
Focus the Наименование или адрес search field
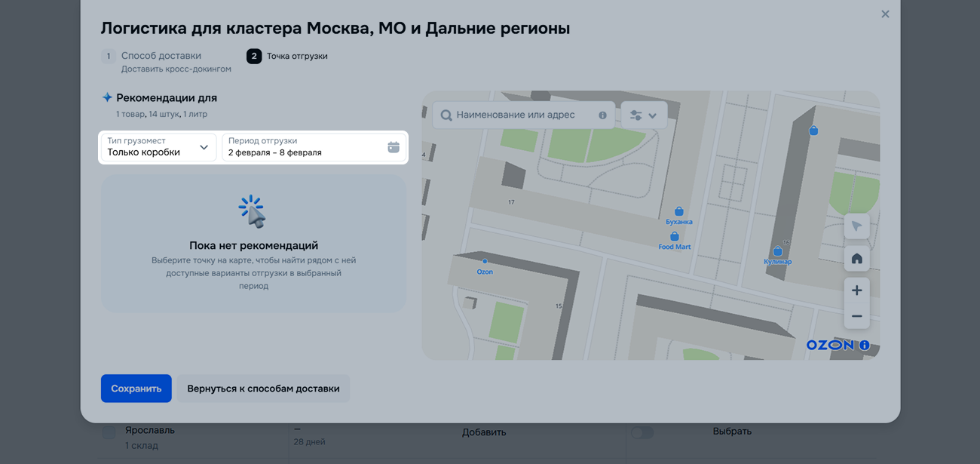pyautogui.click(x=520, y=115)
